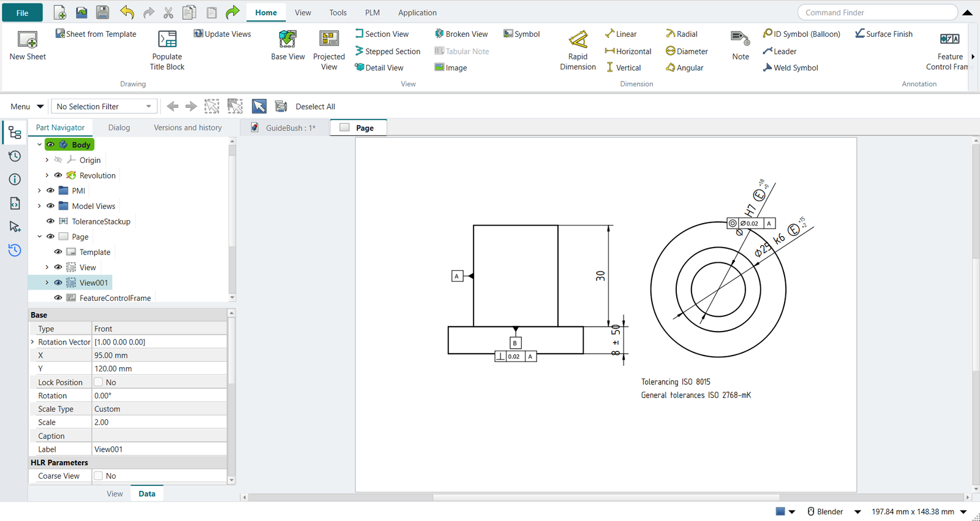Apply a Surface Finish symbol
The height and width of the screenshot is (521, 980).
[884, 34]
